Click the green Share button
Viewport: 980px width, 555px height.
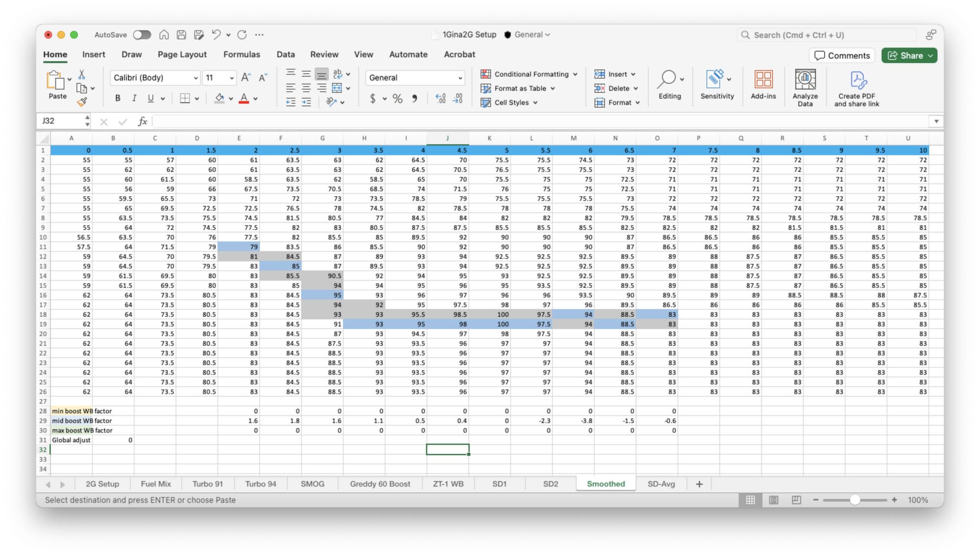tap(909, 55)
